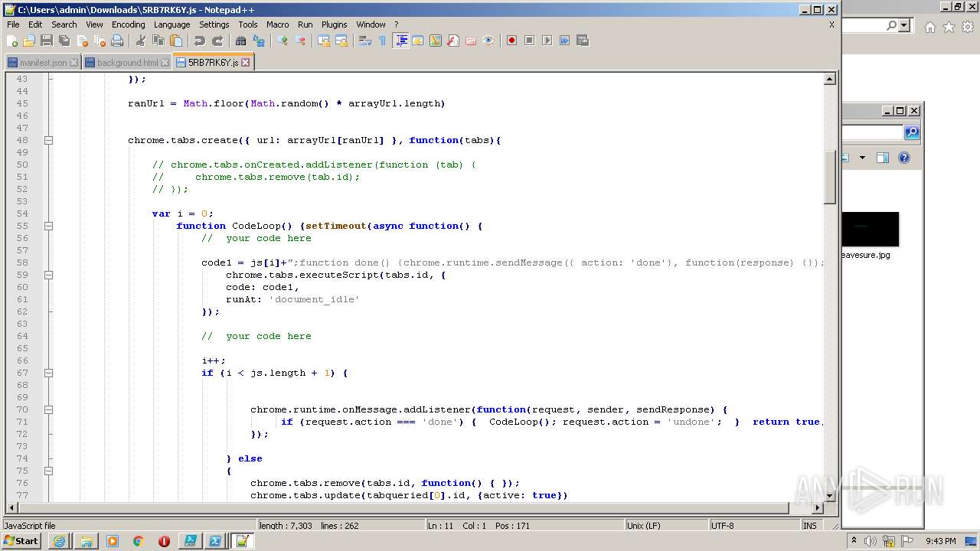Select the black image thumbnail in Explorer
980x551 pixels.
tap(870, 229)
